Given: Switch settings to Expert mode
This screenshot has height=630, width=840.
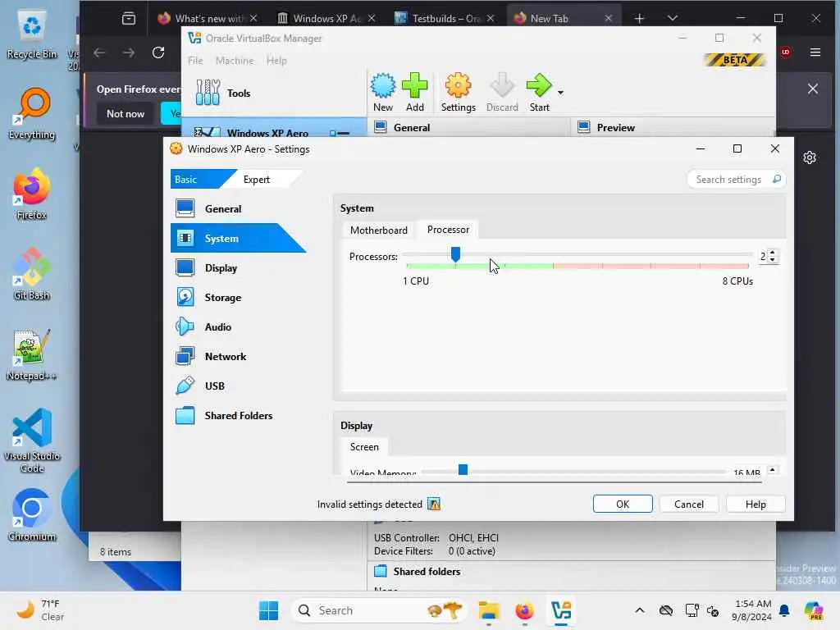Looking at the screenshot, I should pos(257,180).
